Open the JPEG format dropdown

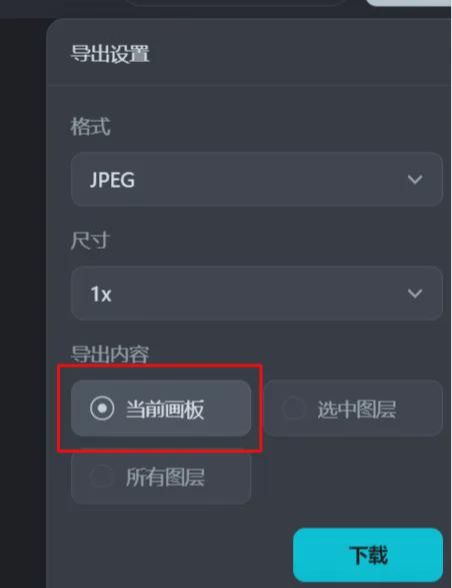(x=257, y=179)
